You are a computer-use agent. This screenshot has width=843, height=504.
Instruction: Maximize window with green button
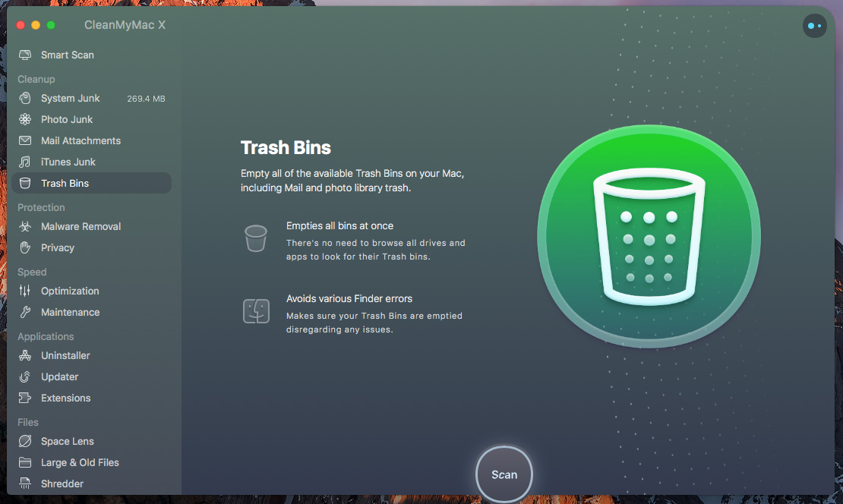coord(51,25)
